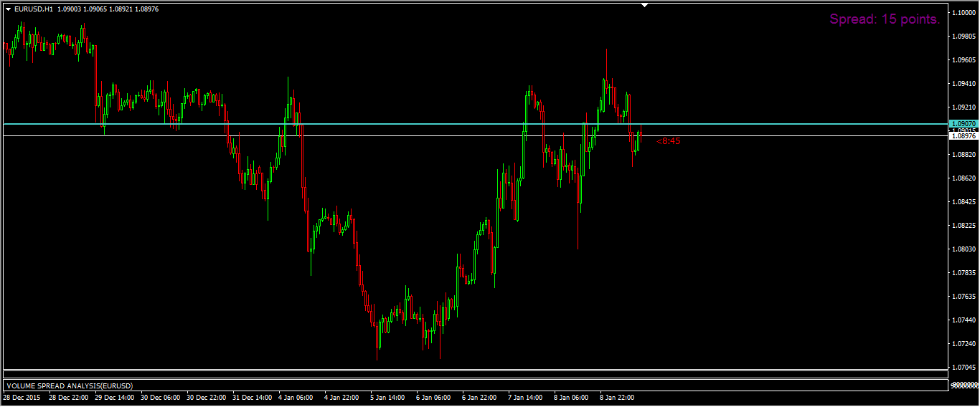This screenshot has width=980, height=407.
Task: Click the 29 Dec 14:00 time label
Action: coord(115,397)
